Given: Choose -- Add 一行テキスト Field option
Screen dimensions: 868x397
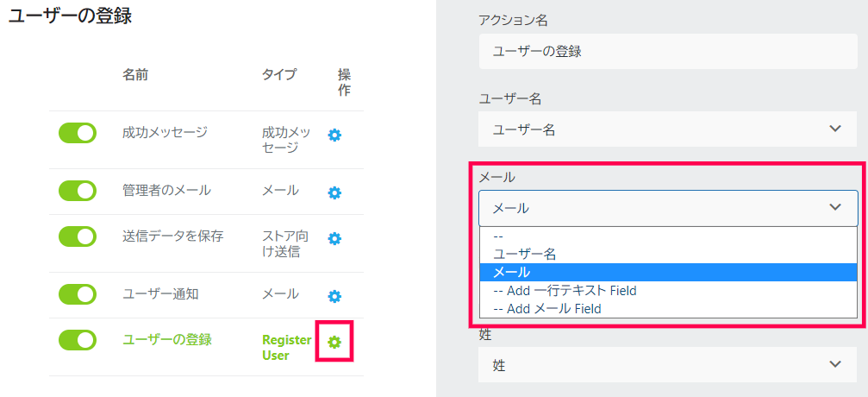Looking at the screenshot, I should [668, 290].
